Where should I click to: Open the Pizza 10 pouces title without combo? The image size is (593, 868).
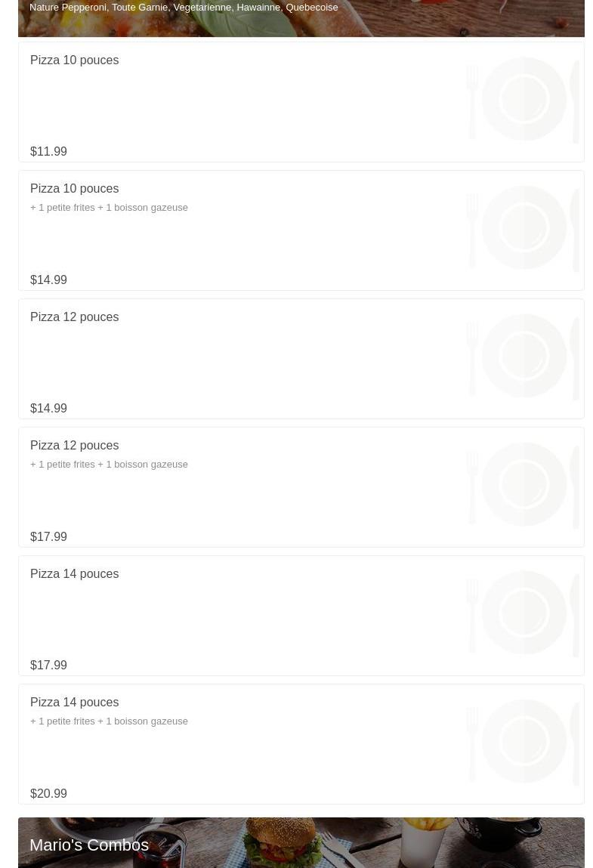pyautogui.click(x=74, y=60)
